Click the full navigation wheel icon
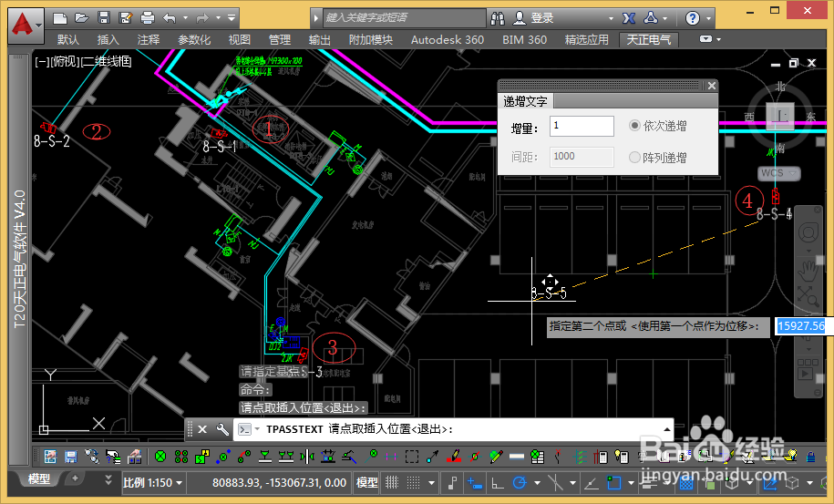This screenshot has width=834, height=504. 808,233
